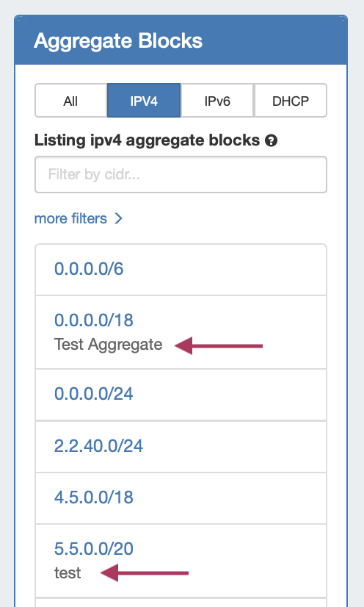Select the 0.0.0.0/24 block
This screenshot has width=364, height=607.
point(94,394)
